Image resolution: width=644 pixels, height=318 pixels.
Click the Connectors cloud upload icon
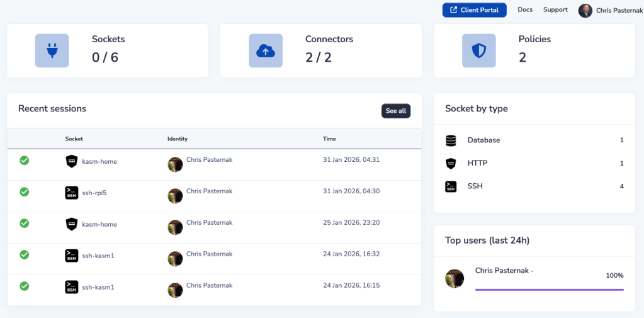(266, 51)
